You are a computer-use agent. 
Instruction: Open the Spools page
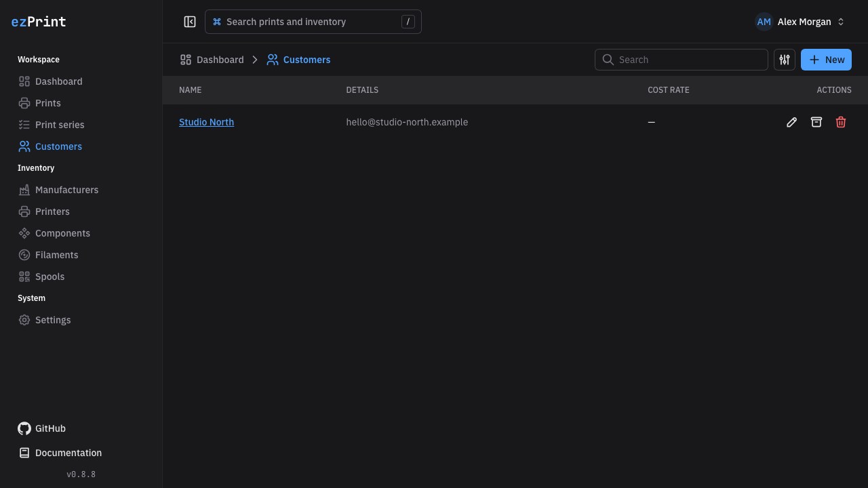[x=81, y=277]
